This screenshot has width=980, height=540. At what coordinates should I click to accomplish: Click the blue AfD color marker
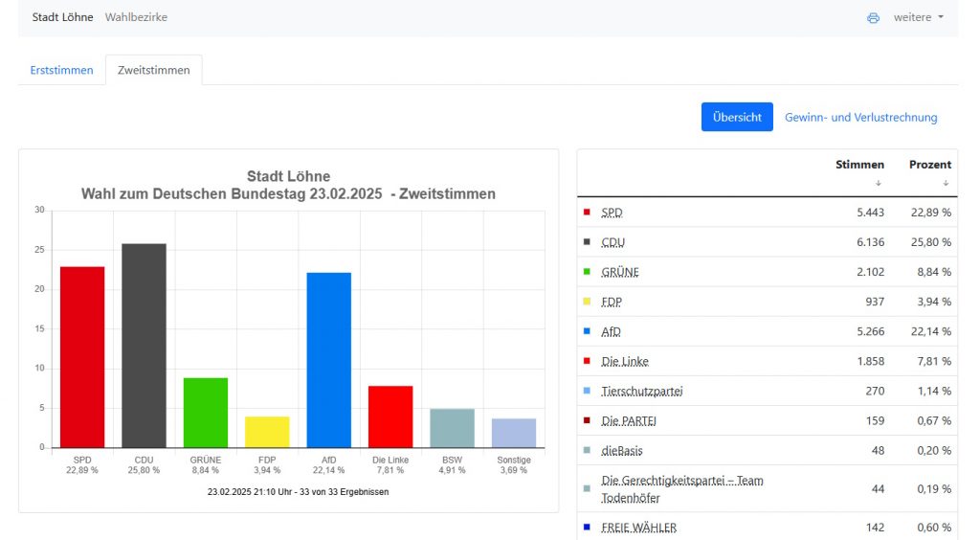coord(587,331)
